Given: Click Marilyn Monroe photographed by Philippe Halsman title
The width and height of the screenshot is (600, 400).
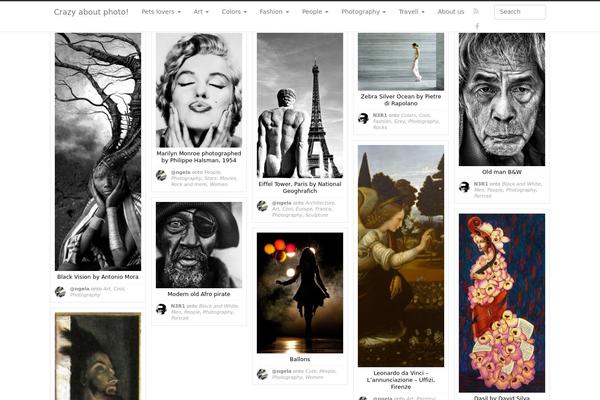Looking at the screenshot, I should (199, 157).
